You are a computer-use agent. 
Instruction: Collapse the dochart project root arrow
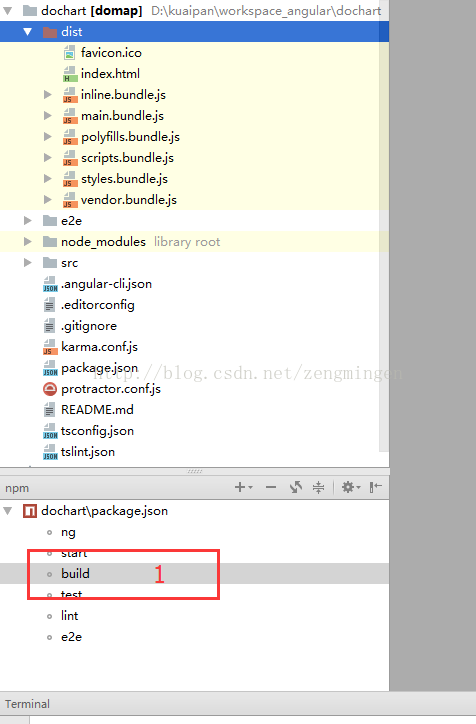coord(8,11)
